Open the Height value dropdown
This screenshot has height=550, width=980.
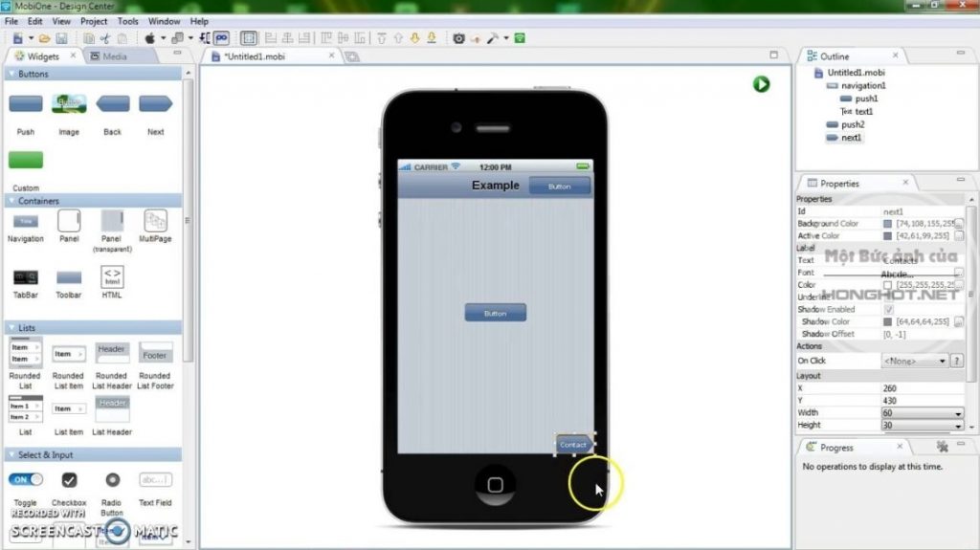click(x=957, y=426)
